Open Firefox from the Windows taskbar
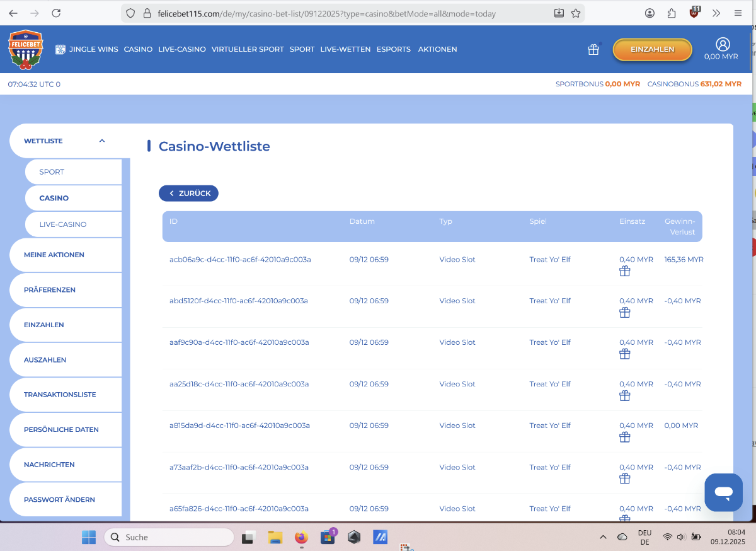This screenshot has height=551, width=756. (x=301, y=537)
